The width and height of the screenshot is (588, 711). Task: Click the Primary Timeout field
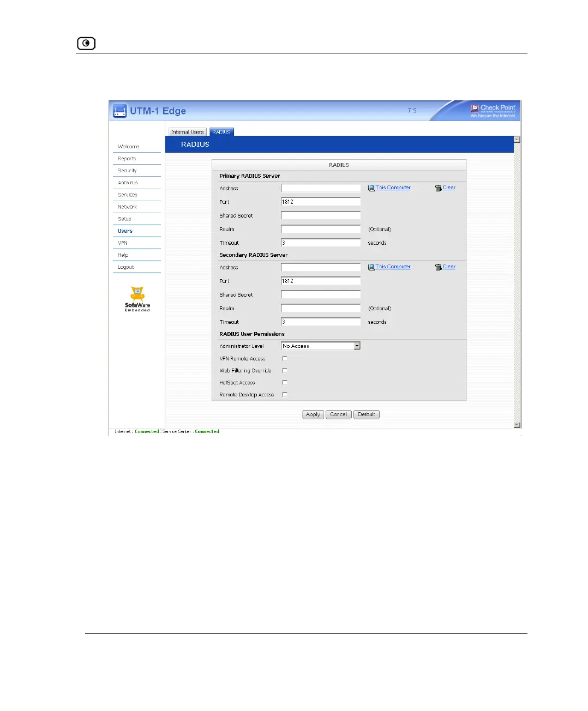321,243
